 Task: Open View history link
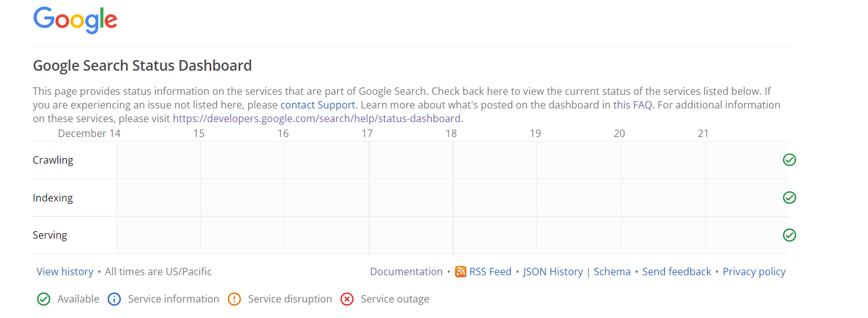[65, 272]
